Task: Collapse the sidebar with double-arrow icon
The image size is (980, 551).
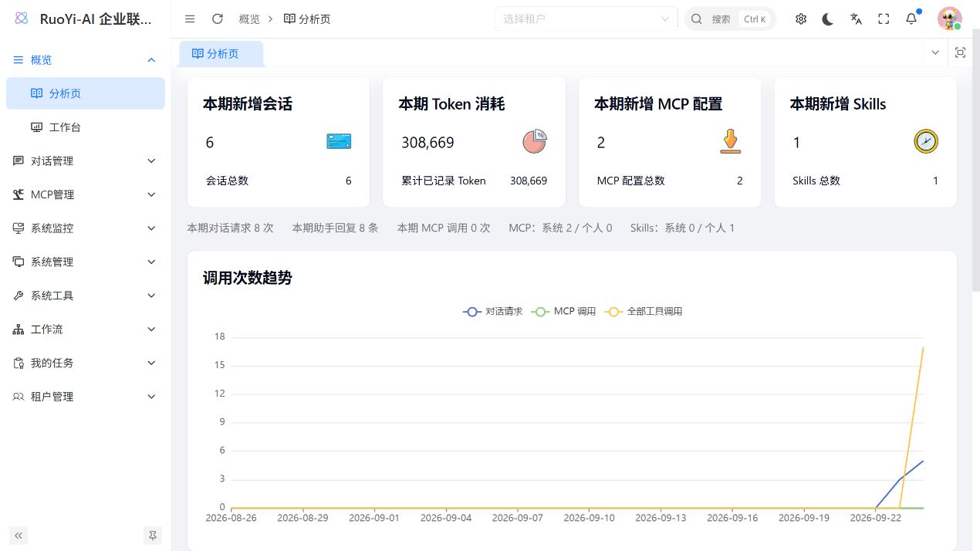Action: tap(19, 535)
